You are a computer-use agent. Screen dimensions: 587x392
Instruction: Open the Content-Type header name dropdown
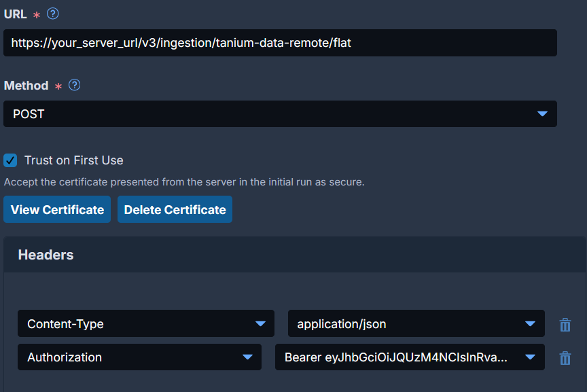pyautogui.click(x=146, y=323)
